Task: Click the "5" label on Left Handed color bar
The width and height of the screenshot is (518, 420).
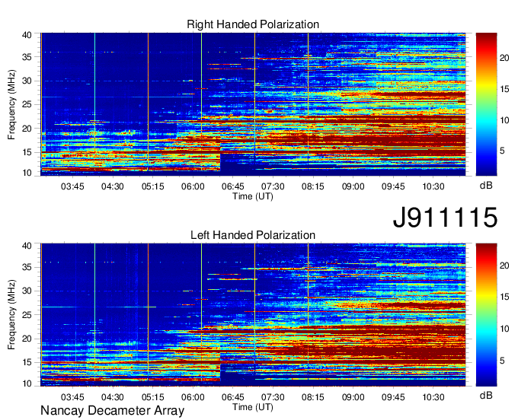Action: (502, 361)
